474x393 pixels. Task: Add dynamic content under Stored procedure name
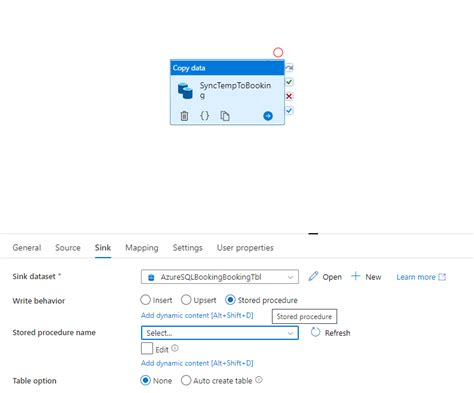[x=197, y=363]
